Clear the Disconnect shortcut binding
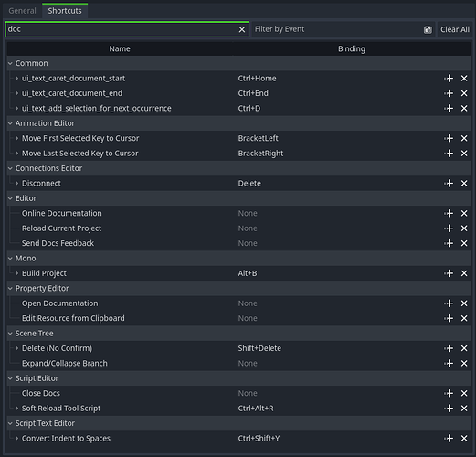Screen dimensions: 476x457 pos(464,184)
